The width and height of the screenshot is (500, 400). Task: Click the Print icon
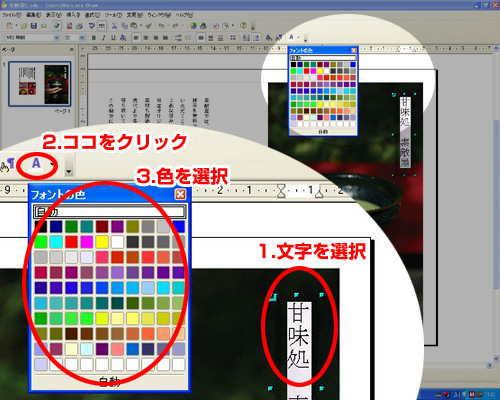(x=79, y=26)
